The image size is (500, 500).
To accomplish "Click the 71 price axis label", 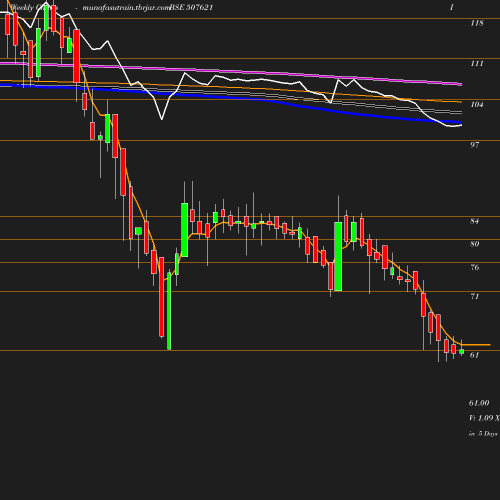I will coord(474,296).
